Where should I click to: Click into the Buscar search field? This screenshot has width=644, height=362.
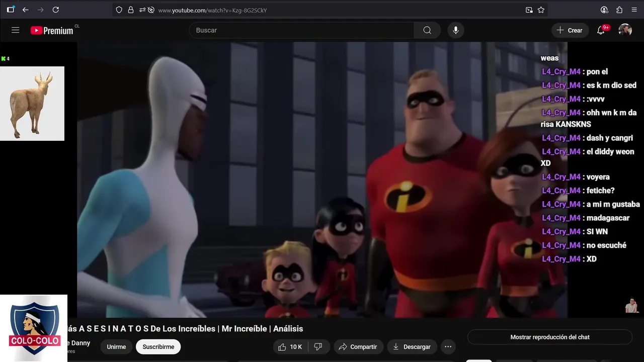pos(302,30)
